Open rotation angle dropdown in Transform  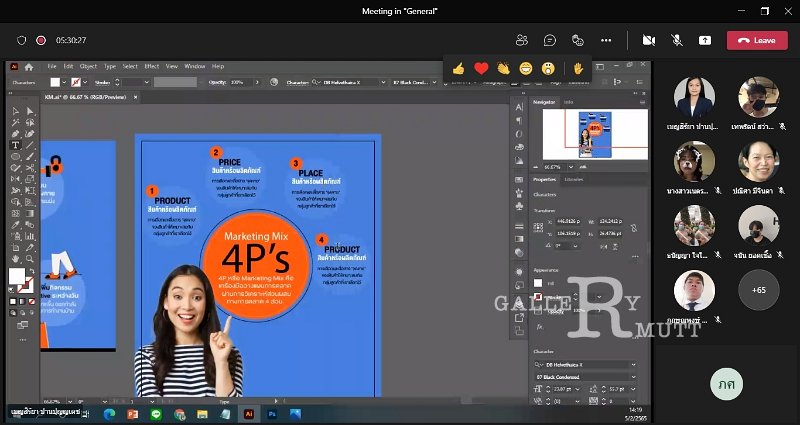pyautogui.click(x=575, y=246)
